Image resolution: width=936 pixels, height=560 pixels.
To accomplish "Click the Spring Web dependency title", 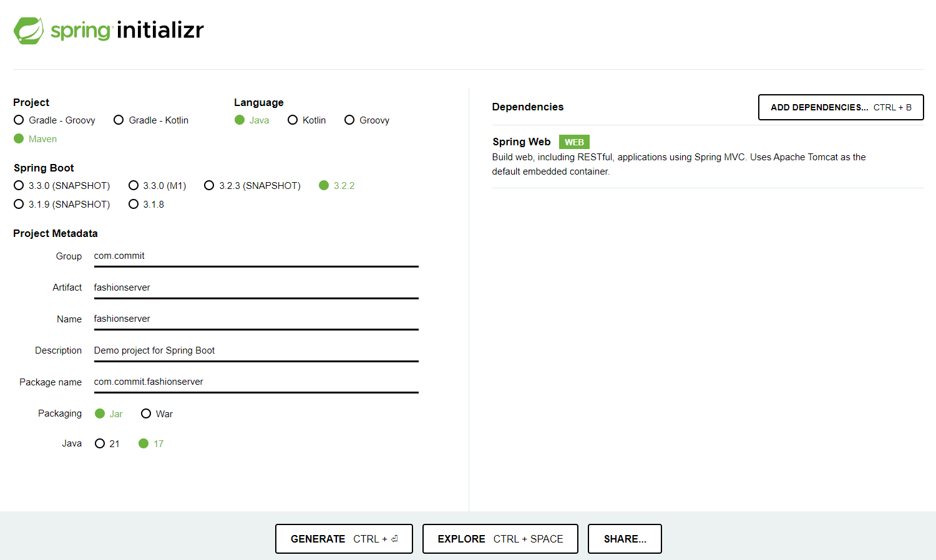I will 522,142.
